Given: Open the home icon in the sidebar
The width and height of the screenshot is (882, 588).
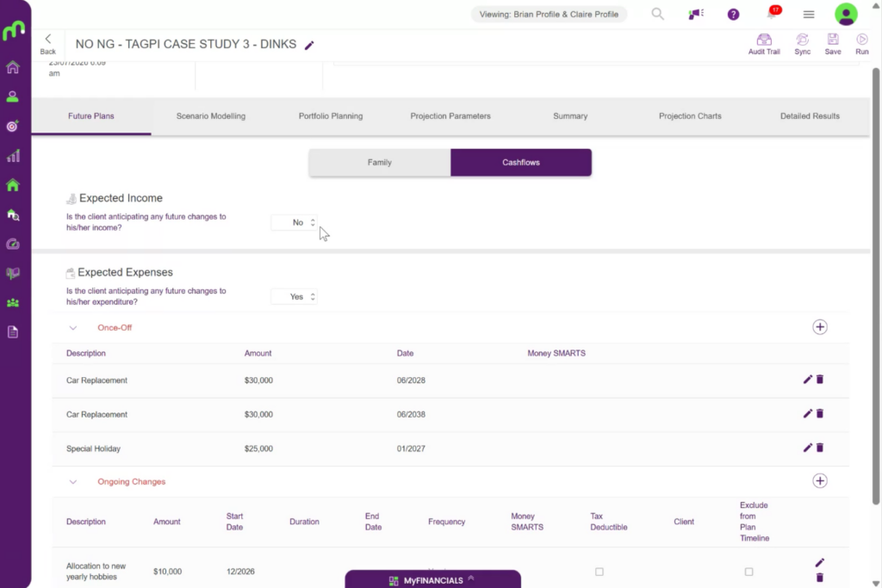Looking at the screenshot, I should [x=12, y=67].
